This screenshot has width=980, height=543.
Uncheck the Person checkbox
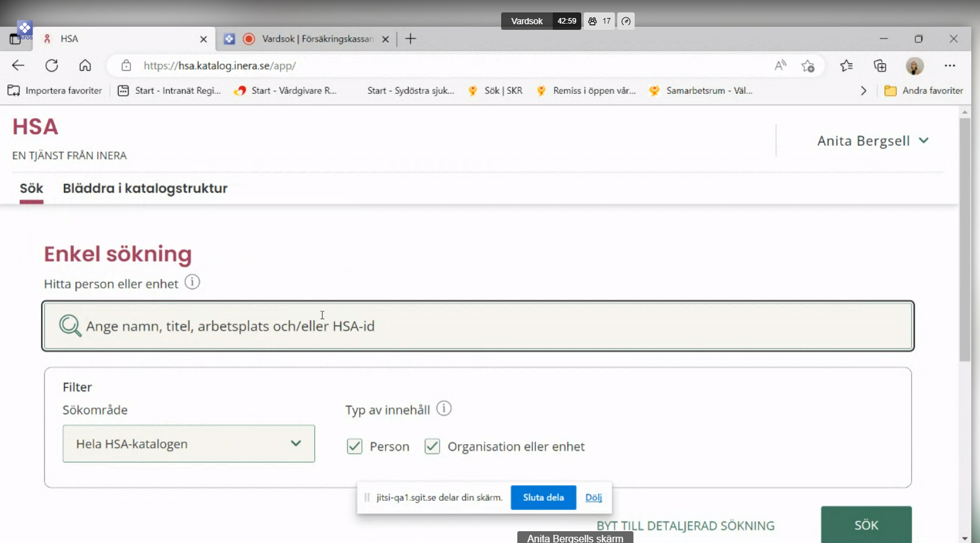355,446
